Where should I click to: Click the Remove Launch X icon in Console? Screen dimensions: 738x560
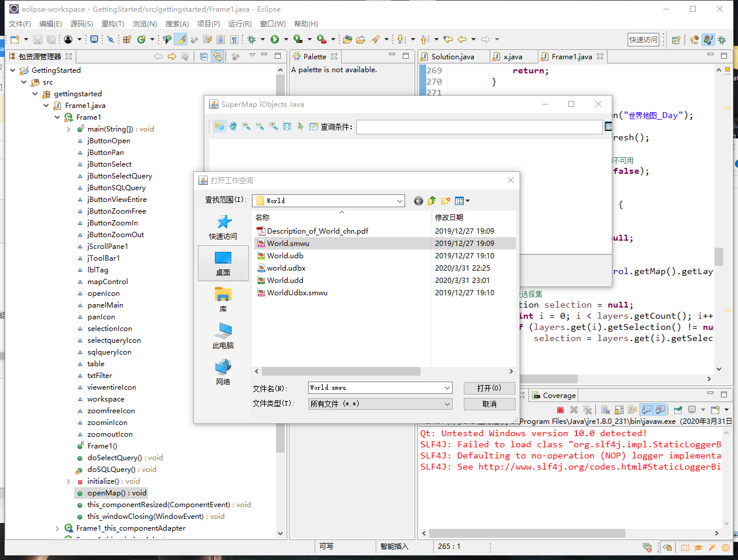point(574,410)
